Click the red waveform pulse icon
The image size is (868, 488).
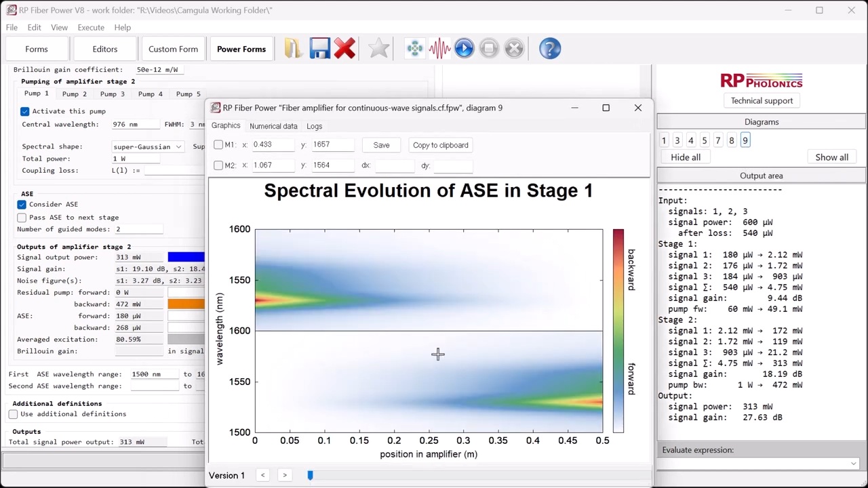click(x=439, y=49)
